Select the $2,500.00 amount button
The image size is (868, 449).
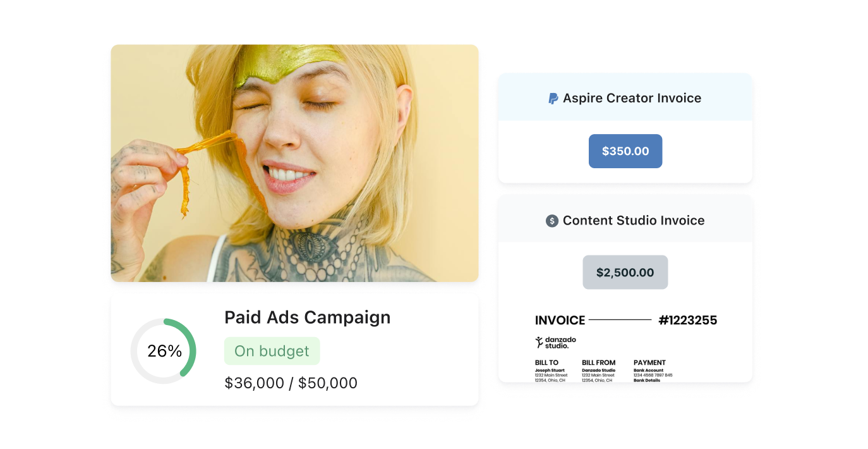tap(625, 273)
